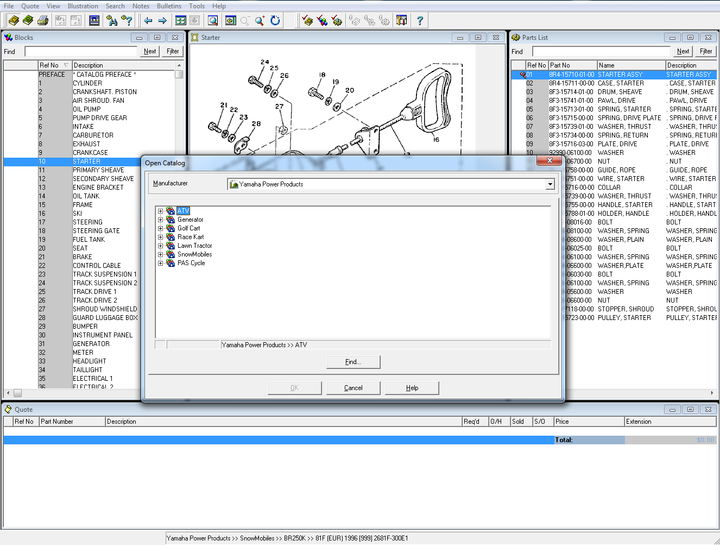
Task: Select CARBURETOR in Blocks list
Action: [x=93, y=135]
